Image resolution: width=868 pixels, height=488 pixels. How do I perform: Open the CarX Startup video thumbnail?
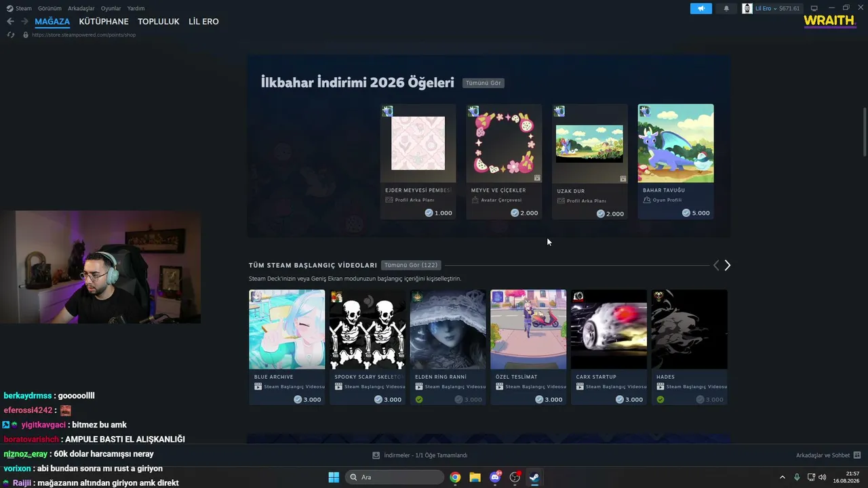608,329
